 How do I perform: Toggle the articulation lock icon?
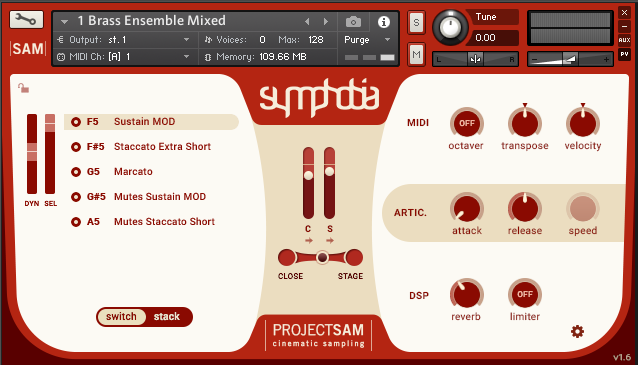(23, 87)
